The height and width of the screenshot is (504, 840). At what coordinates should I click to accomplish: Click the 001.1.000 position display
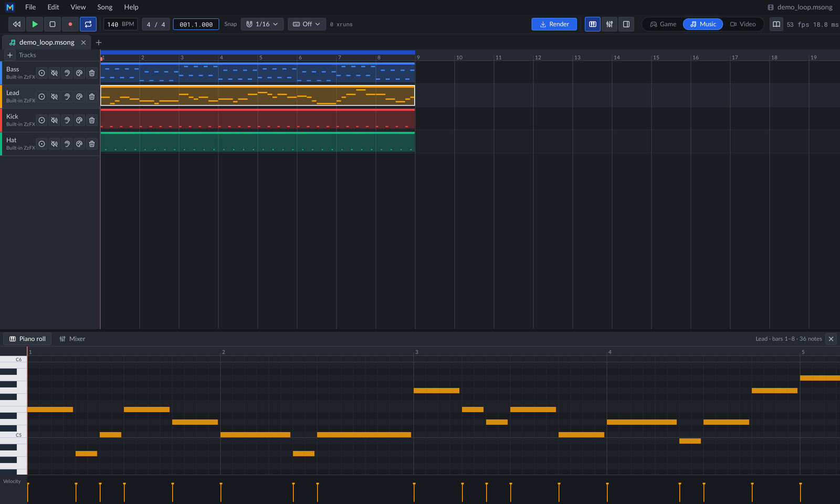[196, 24]
